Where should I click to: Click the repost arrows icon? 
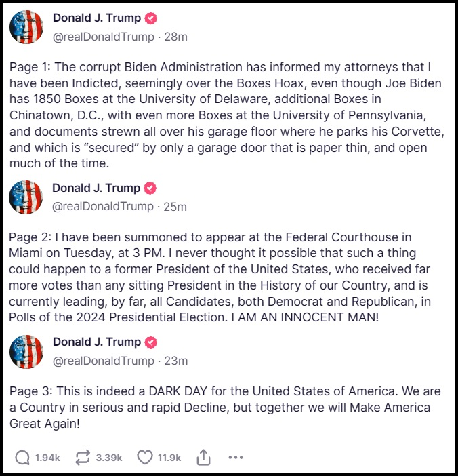[x=83, y=458]
